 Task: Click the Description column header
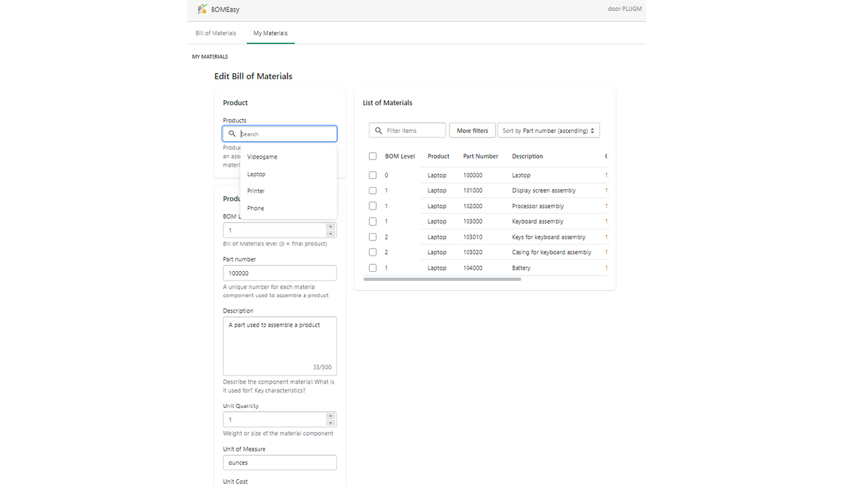[528, 156]
